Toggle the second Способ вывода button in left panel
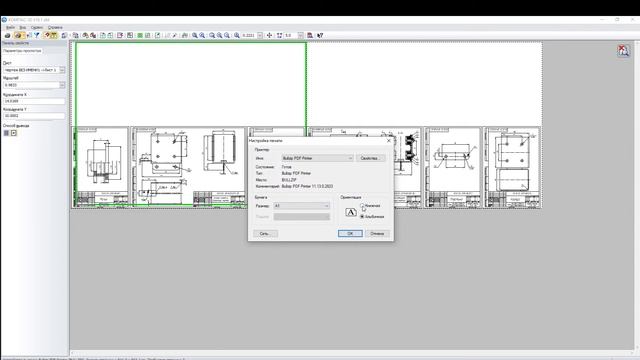 click(x=14, y=133)
